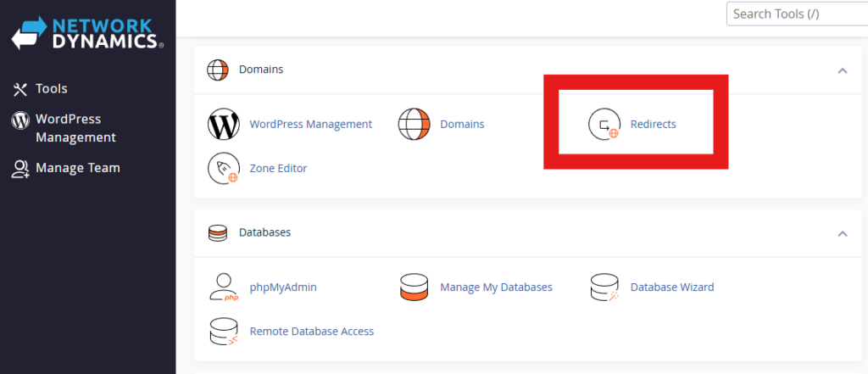Open the Database Wizard link
868x374 pixels.
tap(671, 287)
